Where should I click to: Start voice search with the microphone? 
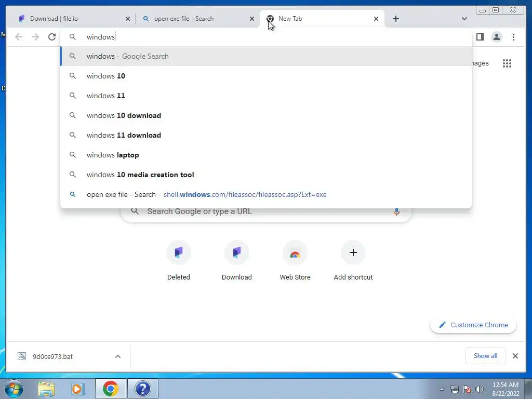(x=396, y=211)
